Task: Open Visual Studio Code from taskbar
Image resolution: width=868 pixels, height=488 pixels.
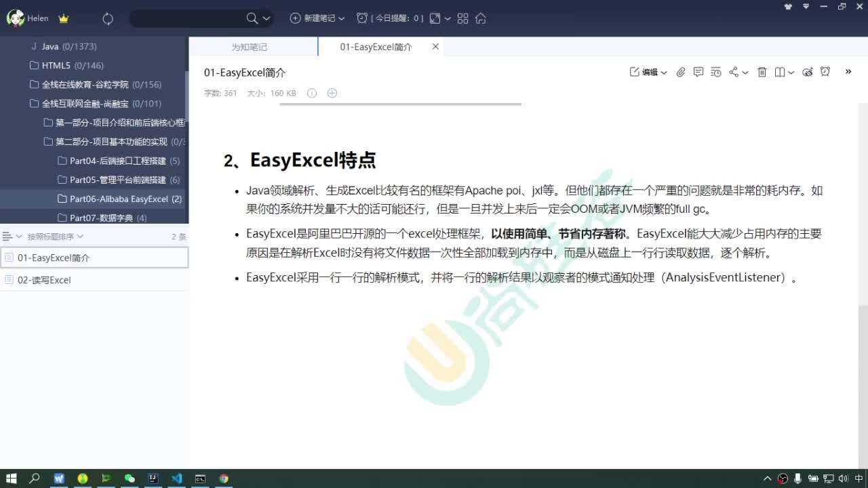Action: pyautogui.click(x=176, y=479)
